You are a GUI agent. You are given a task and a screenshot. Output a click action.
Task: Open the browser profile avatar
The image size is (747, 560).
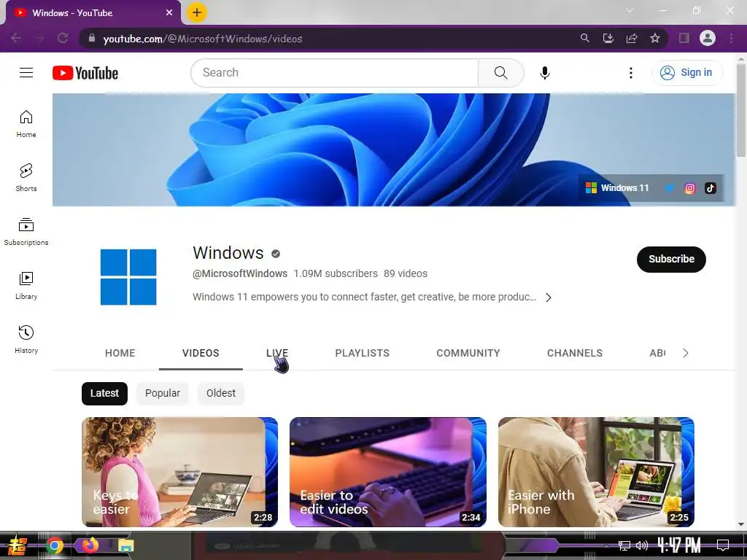[708, 38]
